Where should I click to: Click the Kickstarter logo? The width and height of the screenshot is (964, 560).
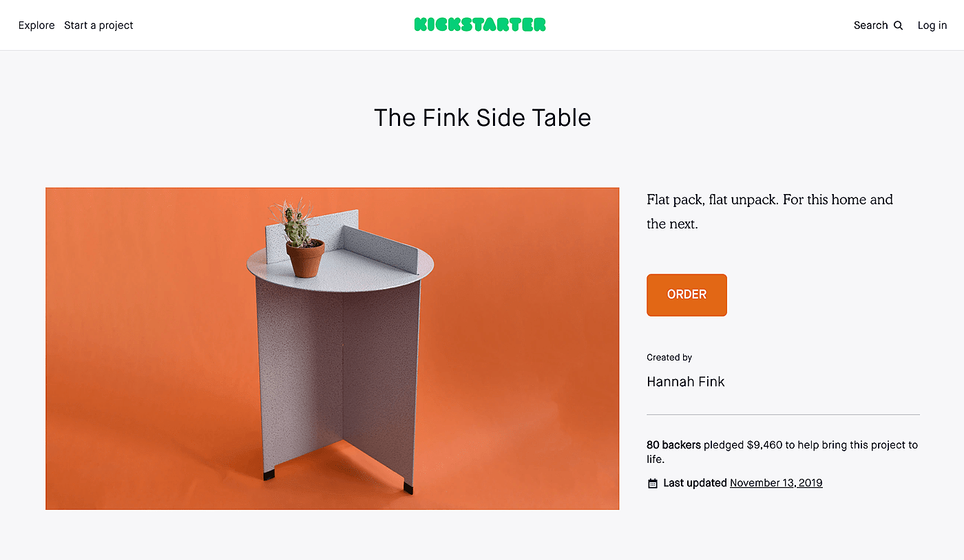[480, 25]
